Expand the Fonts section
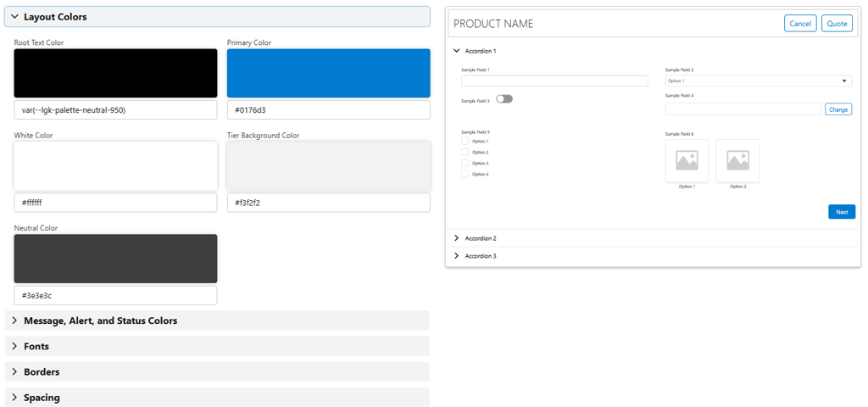Viewport: 868px width, 407px height. point(217,346)
